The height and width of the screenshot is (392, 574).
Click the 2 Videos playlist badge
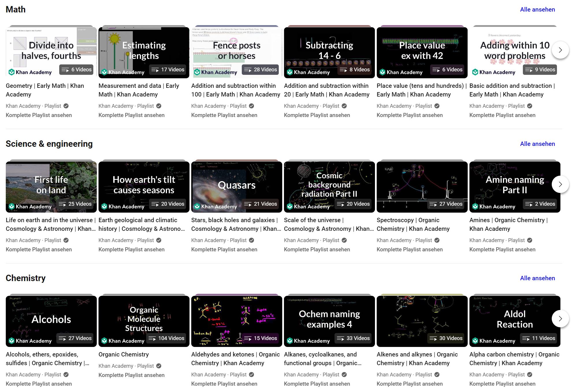540,204
